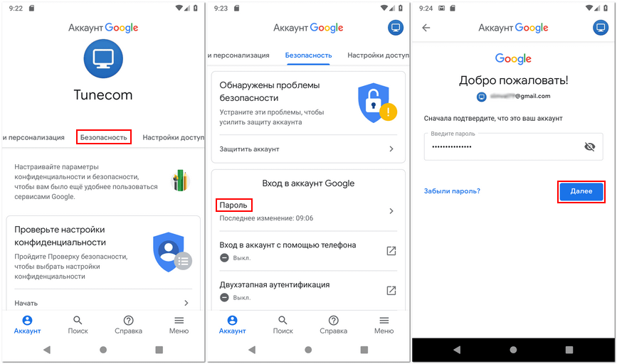Open external link for phone sign-in
This screenshot has height=364, width=617.
[391, 251]
